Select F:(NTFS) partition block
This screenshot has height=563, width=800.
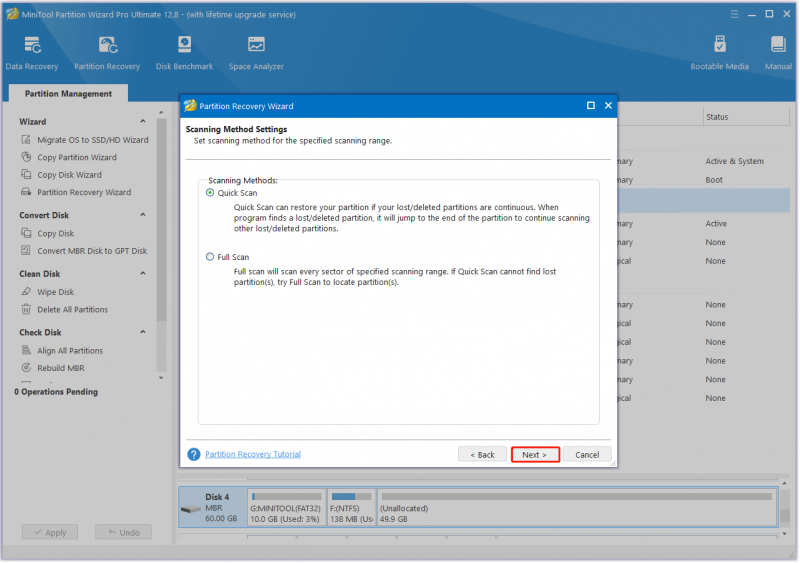351,507
